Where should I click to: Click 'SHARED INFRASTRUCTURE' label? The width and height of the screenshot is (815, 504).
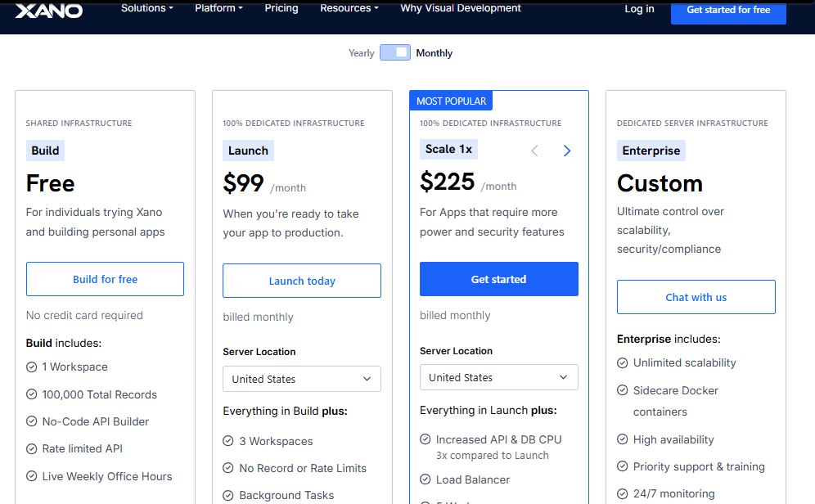pyautogui.click(x=79, y=124)
